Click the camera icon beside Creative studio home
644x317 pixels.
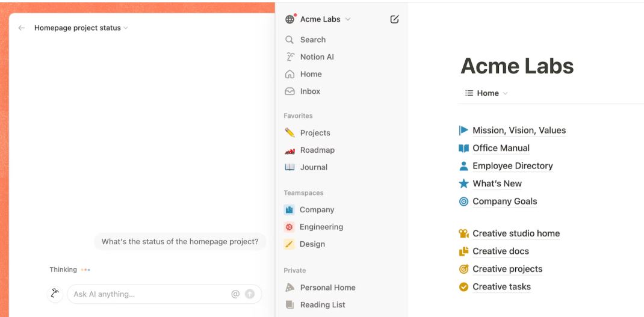tap(463, 233)
